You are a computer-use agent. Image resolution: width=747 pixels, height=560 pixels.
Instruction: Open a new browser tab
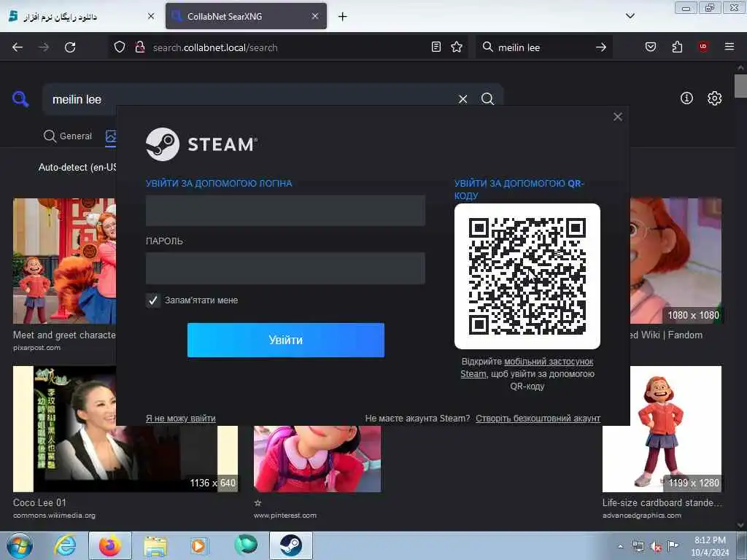343,17
